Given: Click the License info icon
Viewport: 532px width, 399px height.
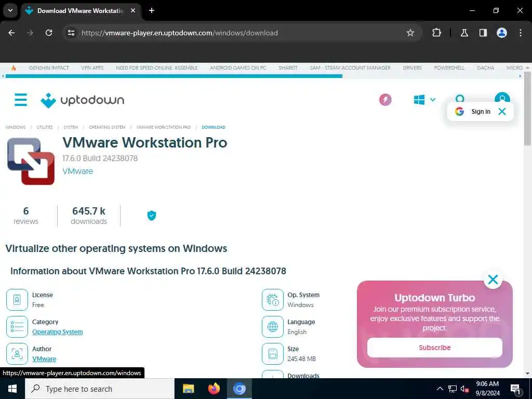Looking at the screenshot, I should pyautogui.click(x=17, y=300).
